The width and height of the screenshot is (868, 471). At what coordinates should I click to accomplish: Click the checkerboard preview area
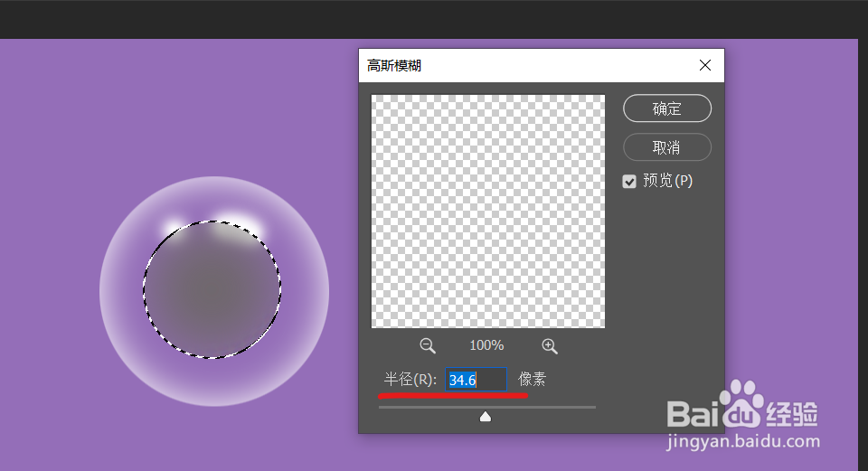tap(487, 212)
